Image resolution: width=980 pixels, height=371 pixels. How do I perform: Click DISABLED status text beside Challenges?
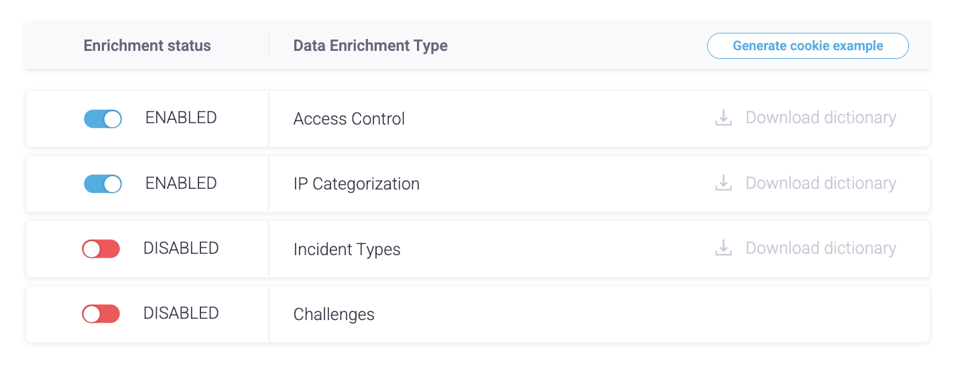point(181,313)
